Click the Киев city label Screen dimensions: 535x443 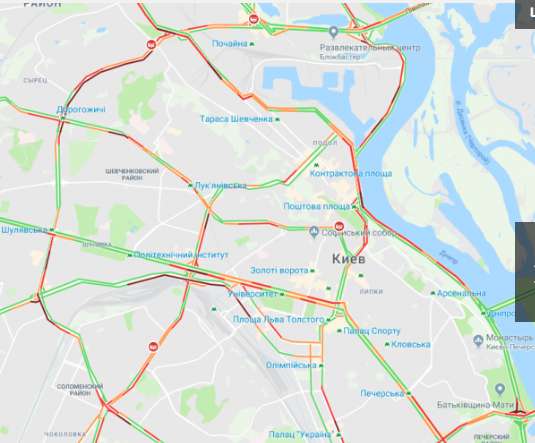coord(349,259)
